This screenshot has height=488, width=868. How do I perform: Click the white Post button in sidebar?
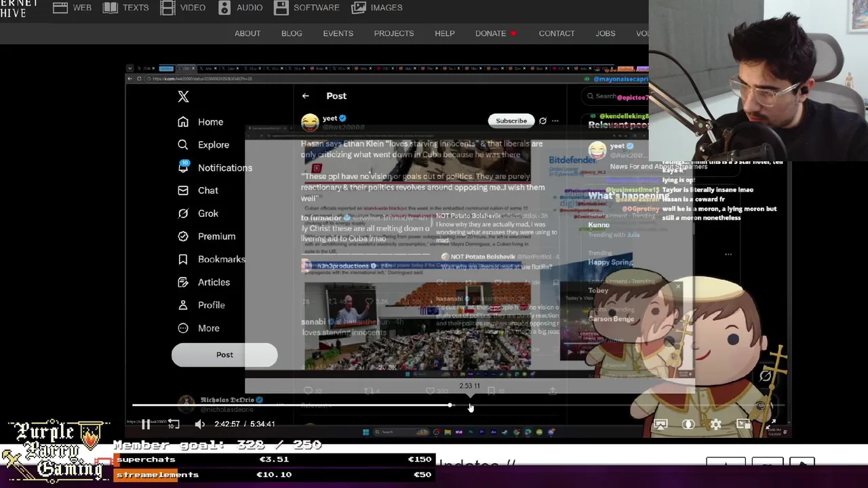(224, 354)
